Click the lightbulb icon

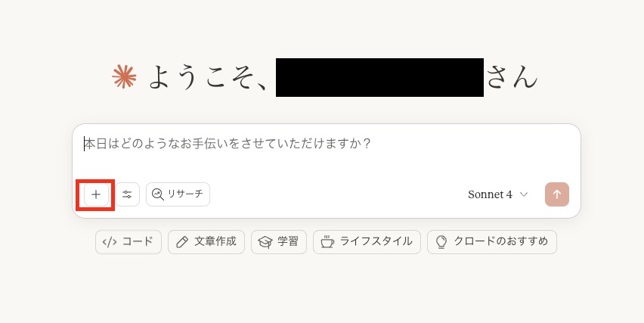pyautogui.click(x=441, y=241)
